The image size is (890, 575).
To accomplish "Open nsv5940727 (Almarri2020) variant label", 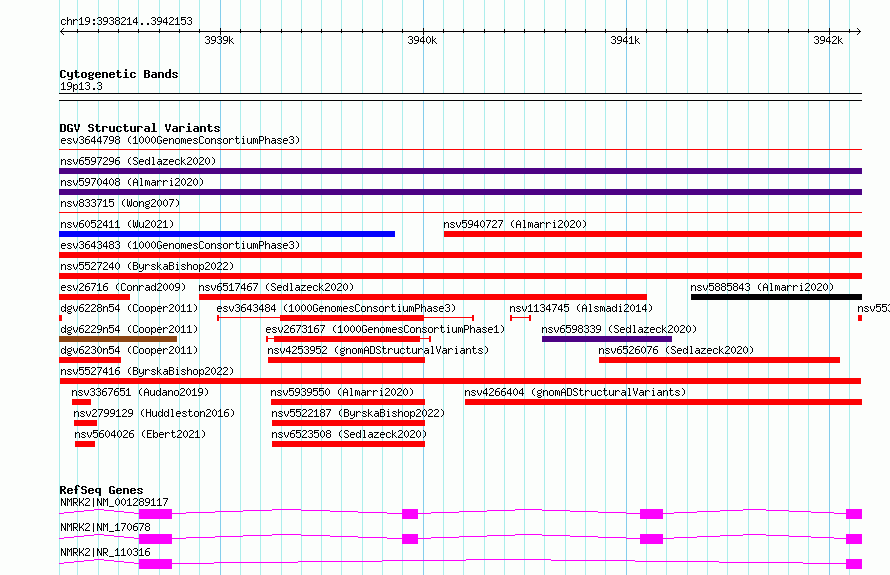I will [515, 224].
